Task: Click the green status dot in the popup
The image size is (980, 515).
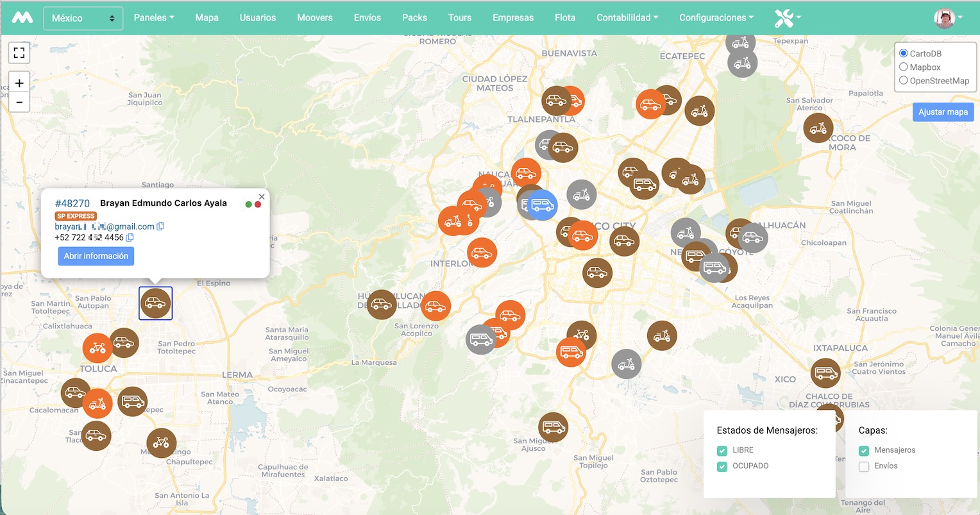Action: (249, 204)
